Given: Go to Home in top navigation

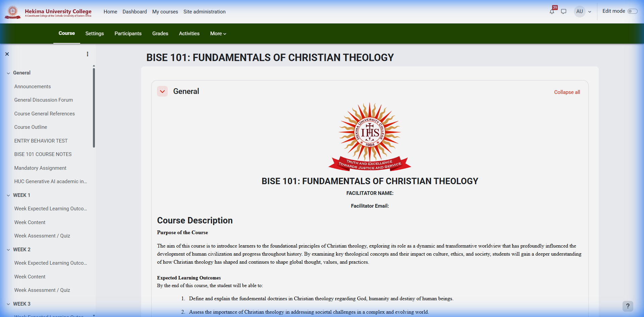Looking at the screenshot, I should (110, 12).
